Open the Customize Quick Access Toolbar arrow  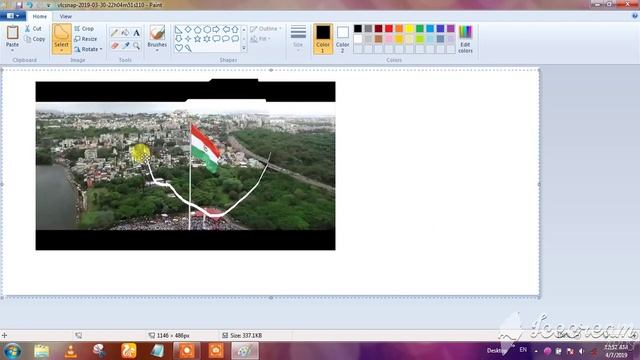49,5
